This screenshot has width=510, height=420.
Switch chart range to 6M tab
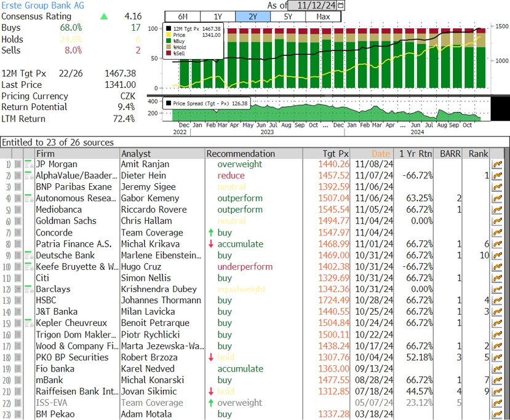point(183,17)
